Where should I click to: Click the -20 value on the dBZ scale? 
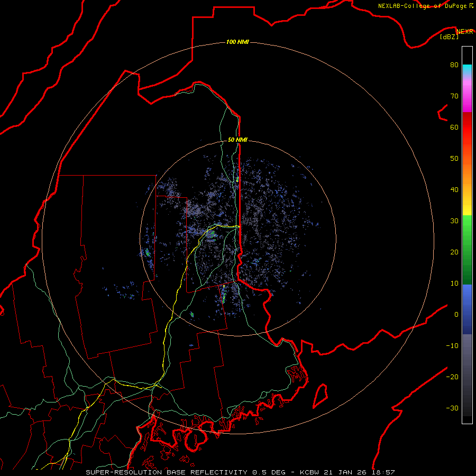pyautogui.click(x=452, y=377)
